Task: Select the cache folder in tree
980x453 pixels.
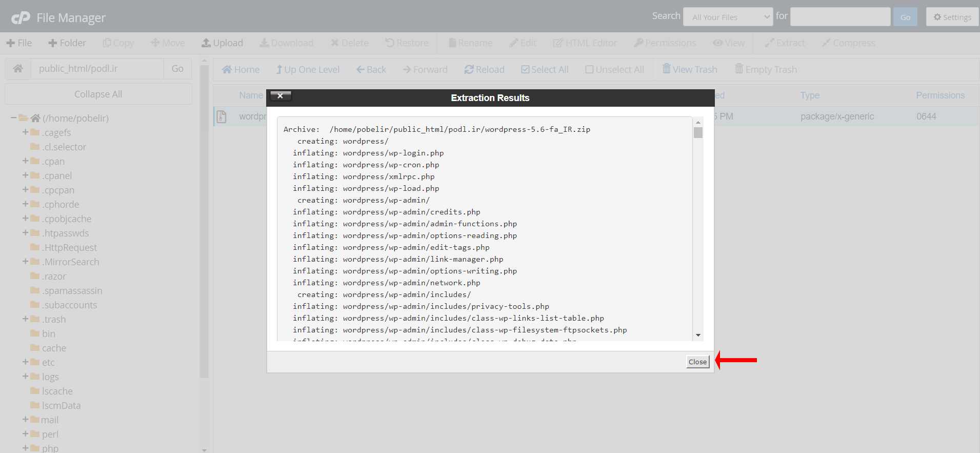Action: (54, 348)
